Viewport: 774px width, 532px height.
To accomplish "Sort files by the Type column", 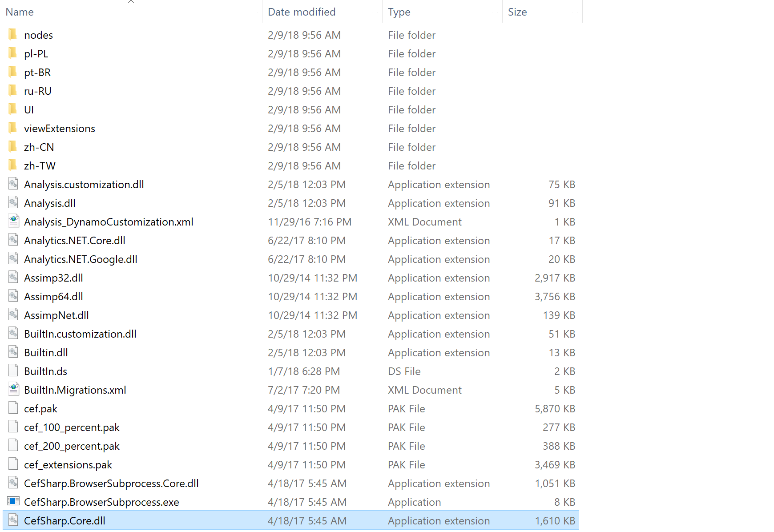I will pos(399,12).
